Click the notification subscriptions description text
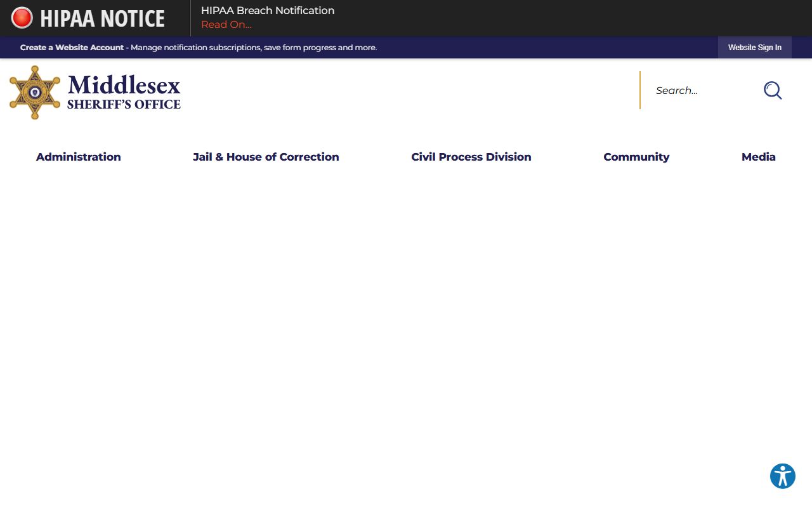Viewport: 812px width, 508px height. tap(254, 48)
